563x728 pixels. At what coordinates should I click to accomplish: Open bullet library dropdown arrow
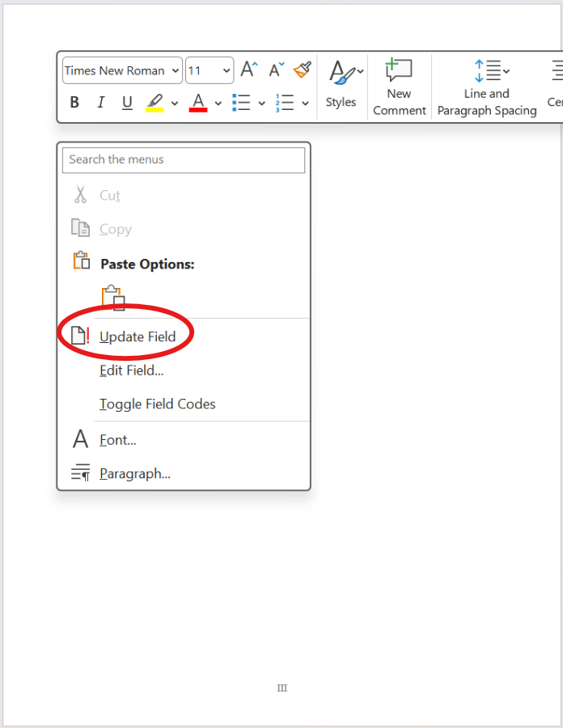tap(262, 103)
